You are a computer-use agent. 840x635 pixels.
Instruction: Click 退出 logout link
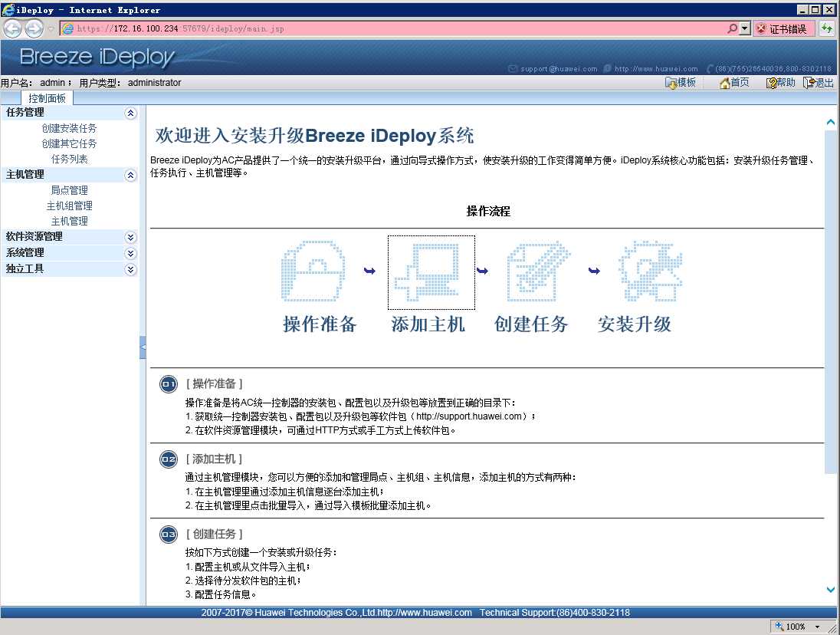pos(819,83)
